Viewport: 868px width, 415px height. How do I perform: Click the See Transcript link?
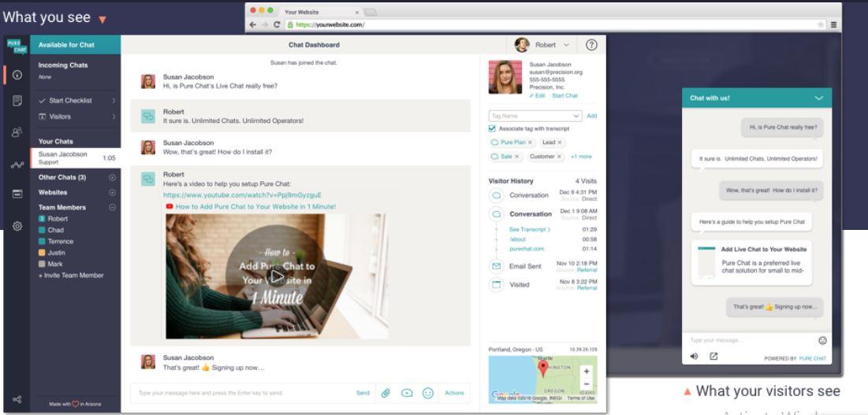530,229
